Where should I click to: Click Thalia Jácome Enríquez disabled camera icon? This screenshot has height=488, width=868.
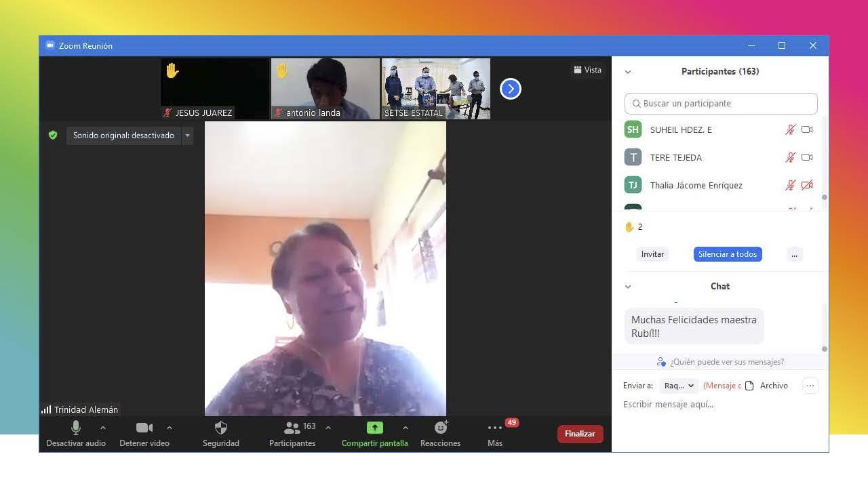point(807,185)
